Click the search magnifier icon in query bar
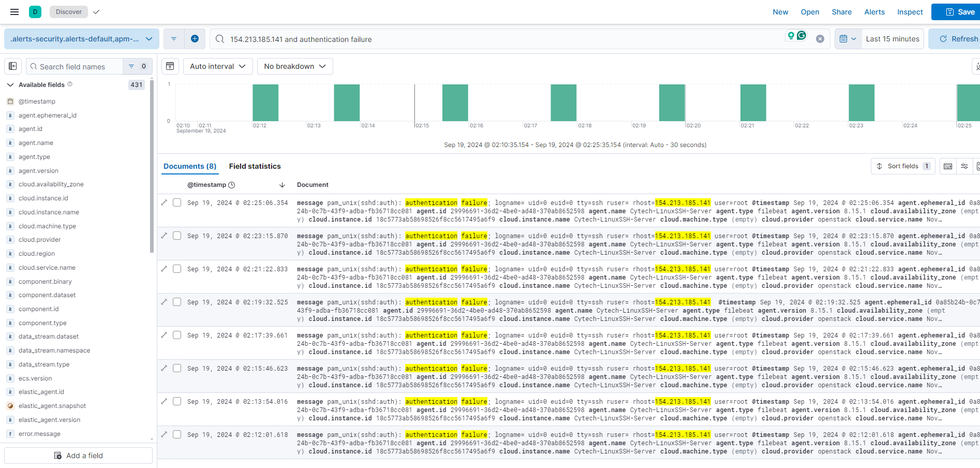Viewport: 980px width, 468px height. [220, 39]
